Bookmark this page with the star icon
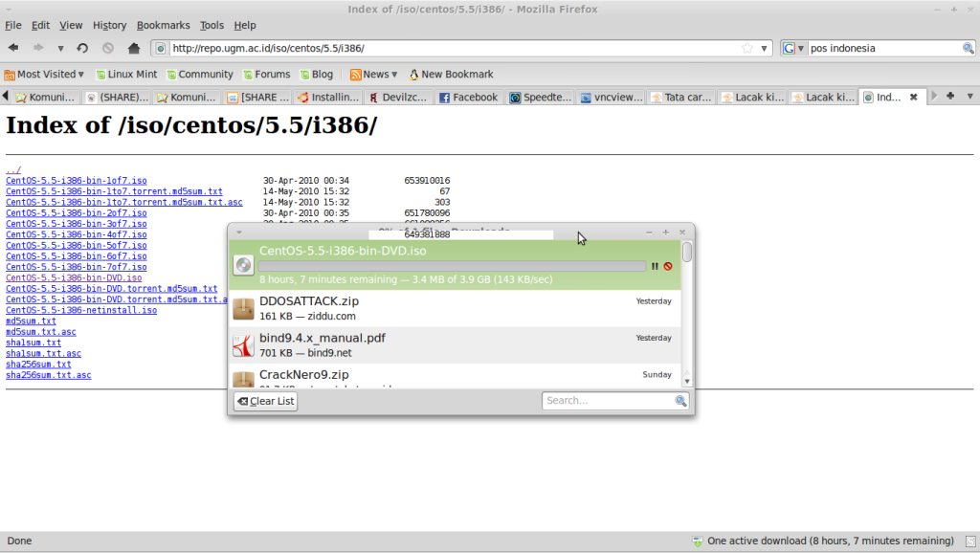This screenshot has width=980, height=553. pyautogui.click(x=746, y=48)
